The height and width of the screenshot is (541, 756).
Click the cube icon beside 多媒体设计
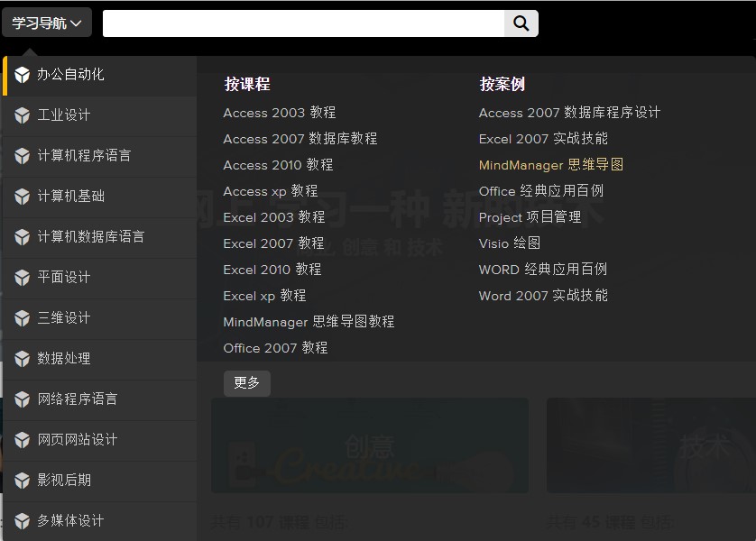coord(23,520)
